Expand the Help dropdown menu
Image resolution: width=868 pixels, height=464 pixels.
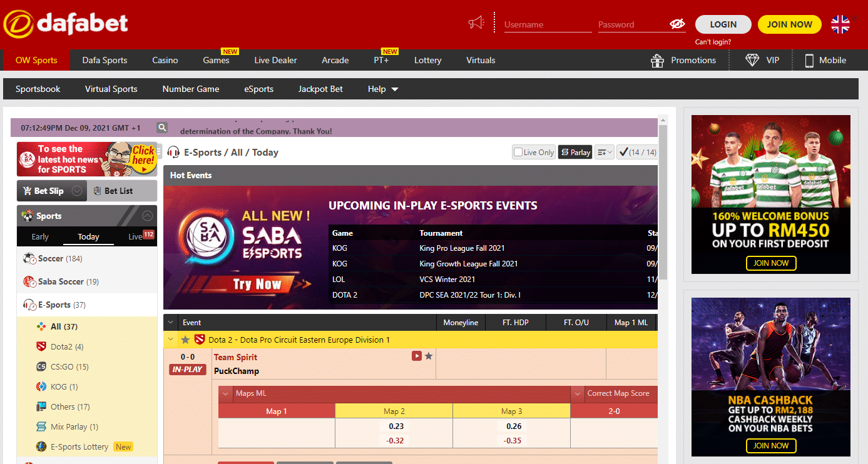point(383,89)
